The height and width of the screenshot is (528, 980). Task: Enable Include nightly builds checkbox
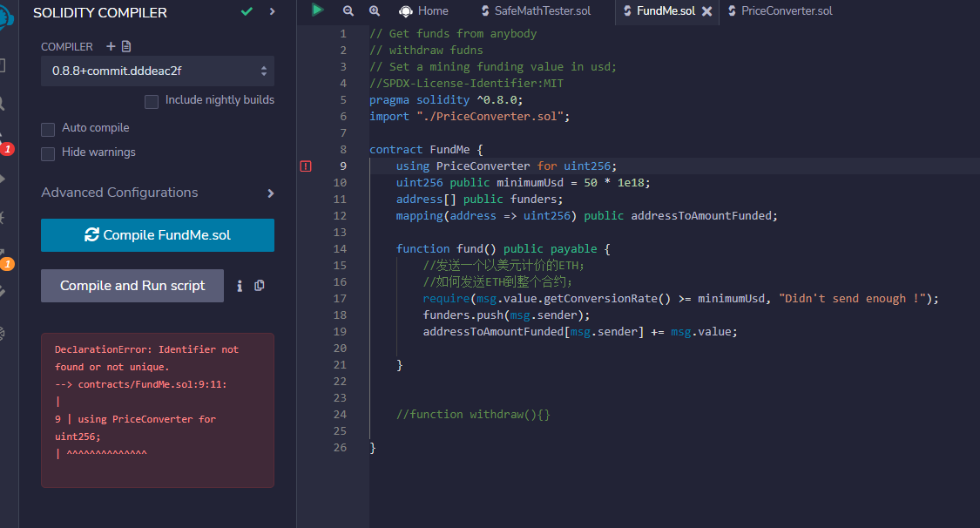[x=152, y=102]
